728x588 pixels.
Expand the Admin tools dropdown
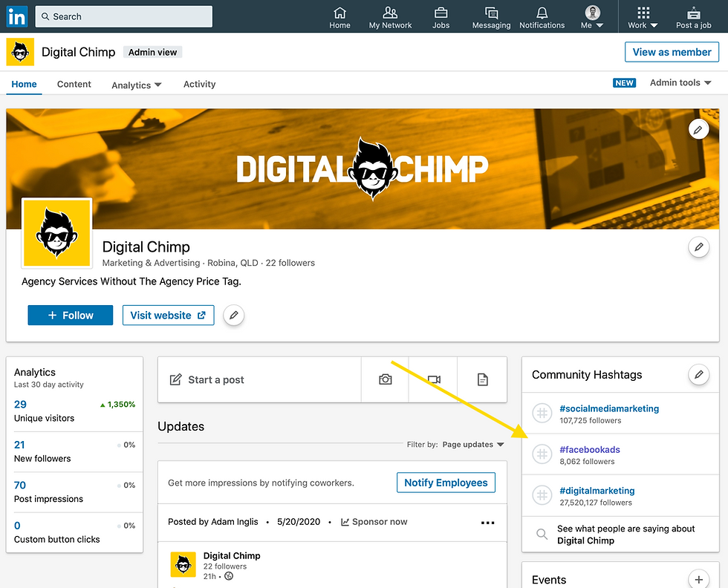[680, 82]
